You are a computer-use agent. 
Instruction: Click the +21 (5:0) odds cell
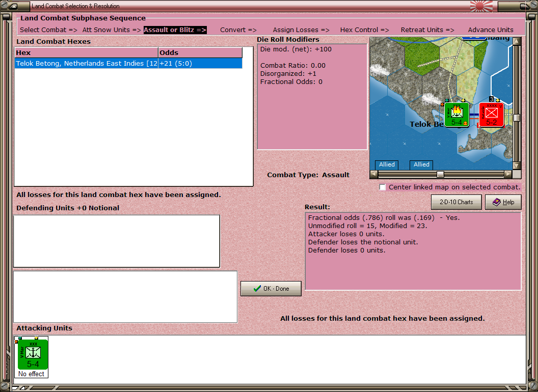[x=200, y=64]
